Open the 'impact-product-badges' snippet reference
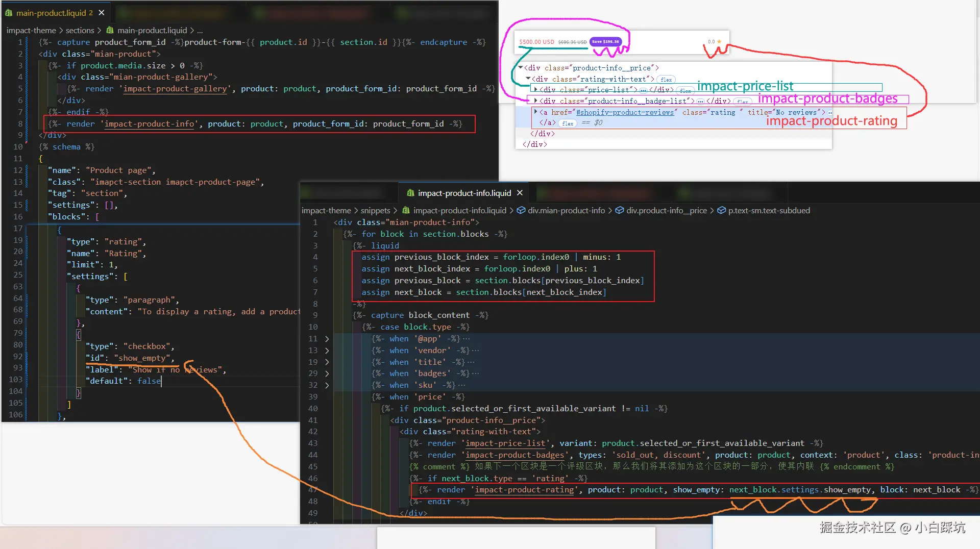The image size is (980, 549). point(514,455)
